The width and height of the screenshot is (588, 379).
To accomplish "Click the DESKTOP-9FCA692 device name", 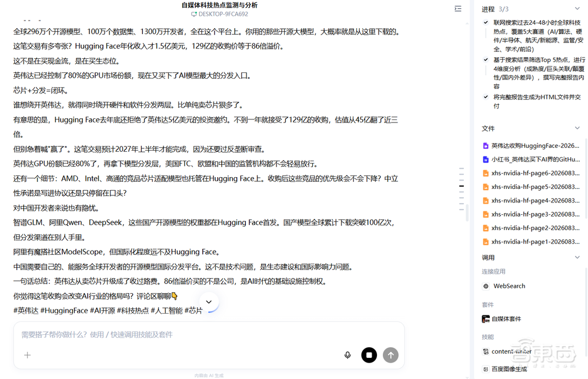I will (x=223, y=14).
